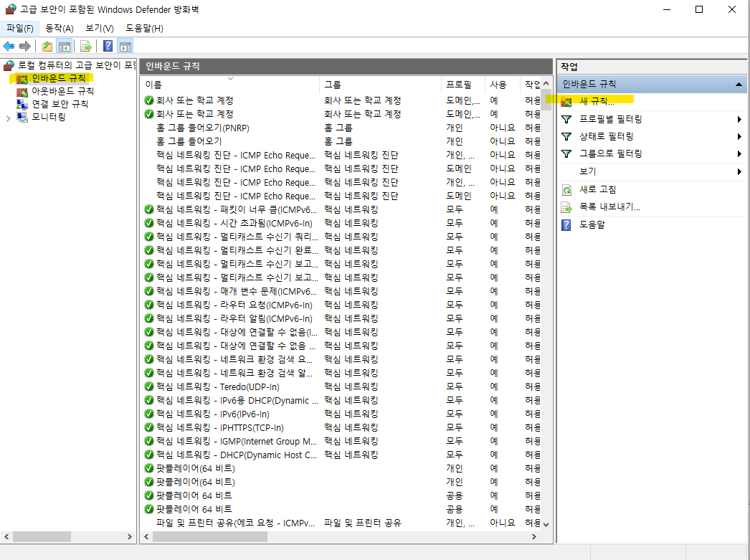Open the 동작(A) menu
The image size is (750, 560).
tap(60, 29)
